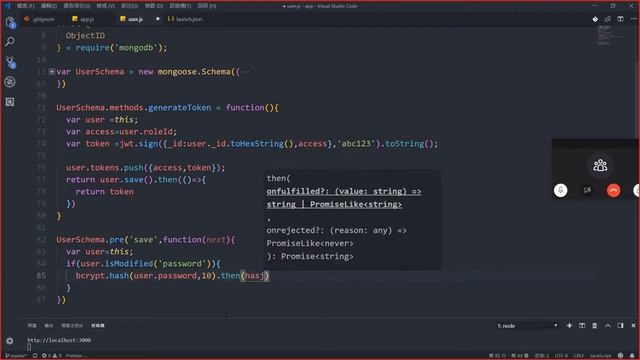Viewport: 640px width, 360px height.
Task: Create a new terminal with plus icon
Action: pyautogui.click(x=569, y=326)
